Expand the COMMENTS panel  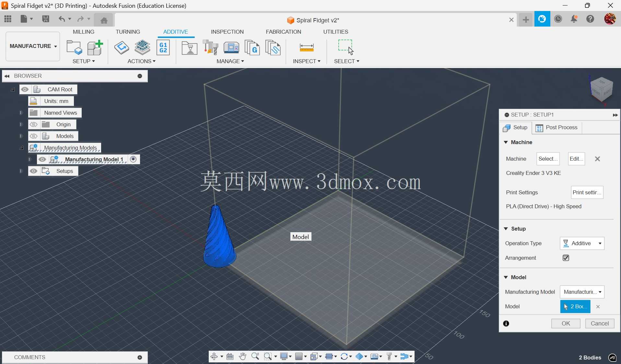point(140,357)
